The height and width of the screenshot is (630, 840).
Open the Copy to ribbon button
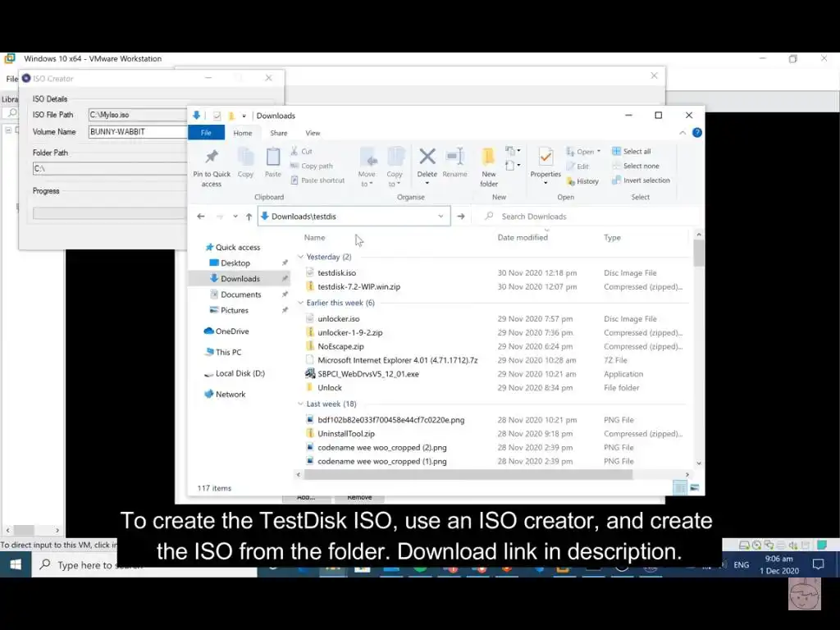[x=395, y=167]
